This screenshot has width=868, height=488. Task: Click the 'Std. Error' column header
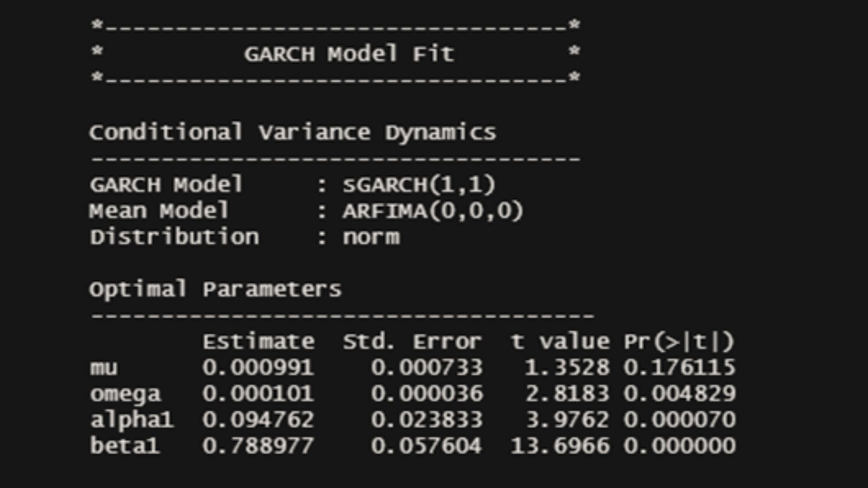point(412,342)
